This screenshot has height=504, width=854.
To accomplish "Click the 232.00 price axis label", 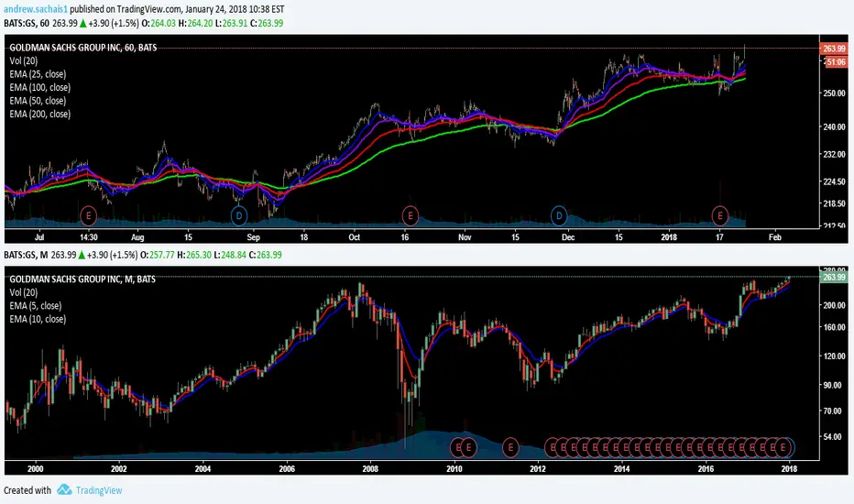I will point(834,154).
